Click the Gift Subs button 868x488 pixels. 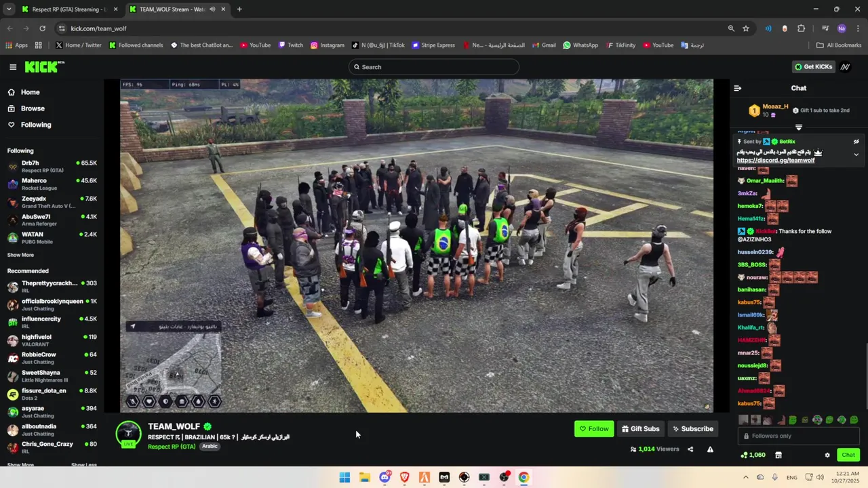tap(640, 429)
